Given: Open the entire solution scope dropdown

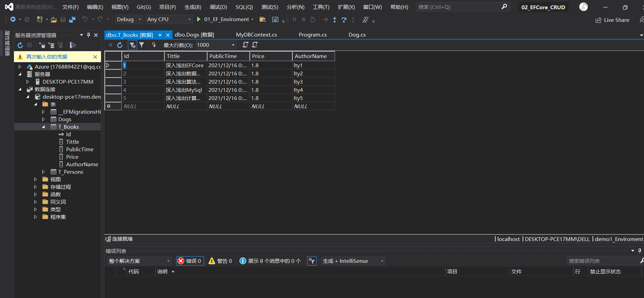Looking at the screenshot, I should [139, 261].
